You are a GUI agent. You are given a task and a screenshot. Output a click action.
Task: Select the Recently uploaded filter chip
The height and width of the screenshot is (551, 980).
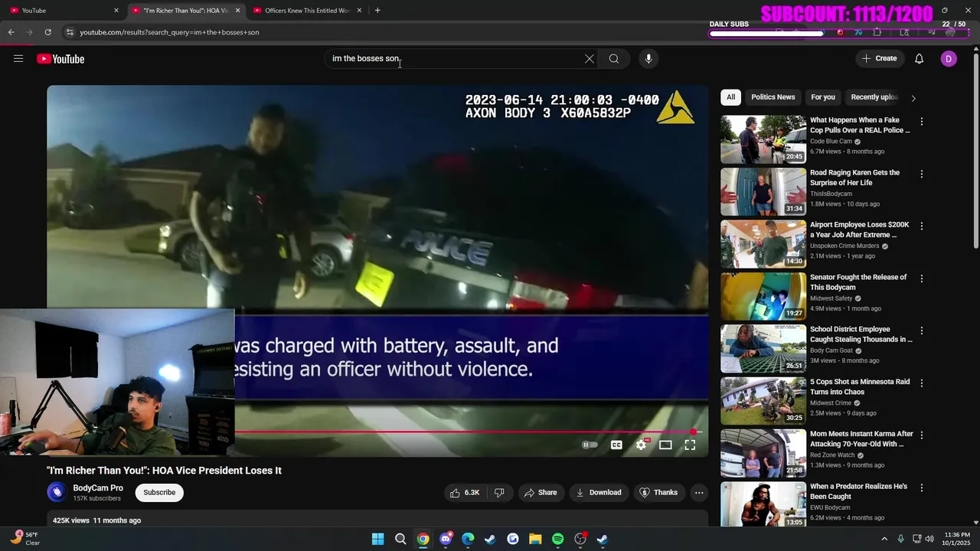coord(874,97)
